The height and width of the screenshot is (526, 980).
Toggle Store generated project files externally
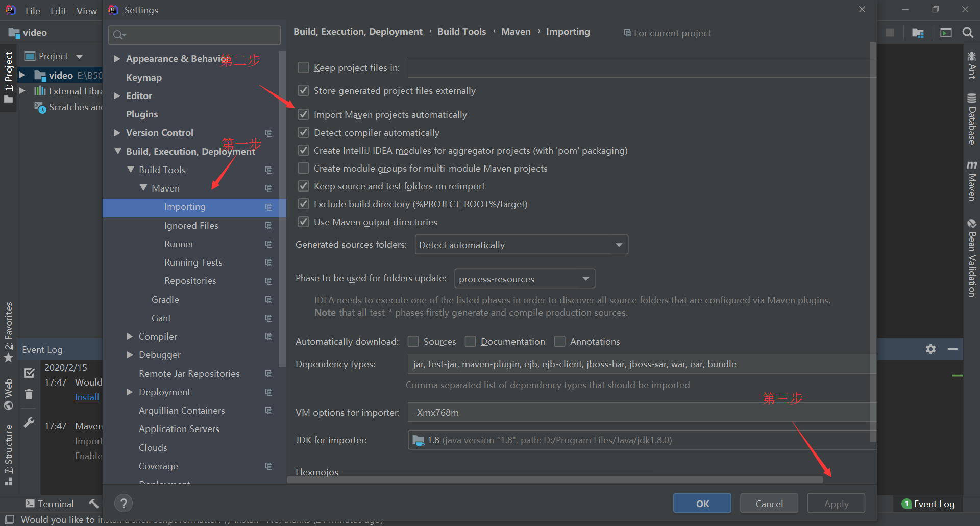[x=303, y=90]
